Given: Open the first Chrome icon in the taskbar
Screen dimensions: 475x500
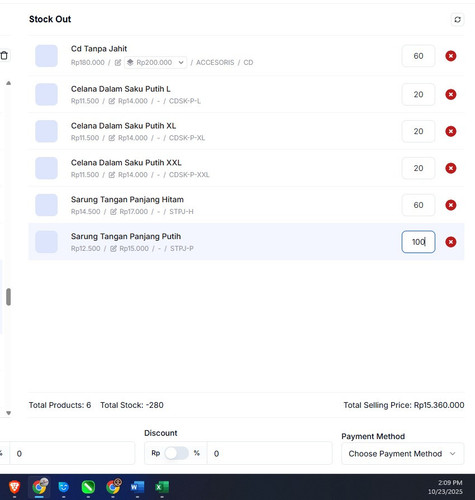Looking at the screenshot, I should coord(39,487).
